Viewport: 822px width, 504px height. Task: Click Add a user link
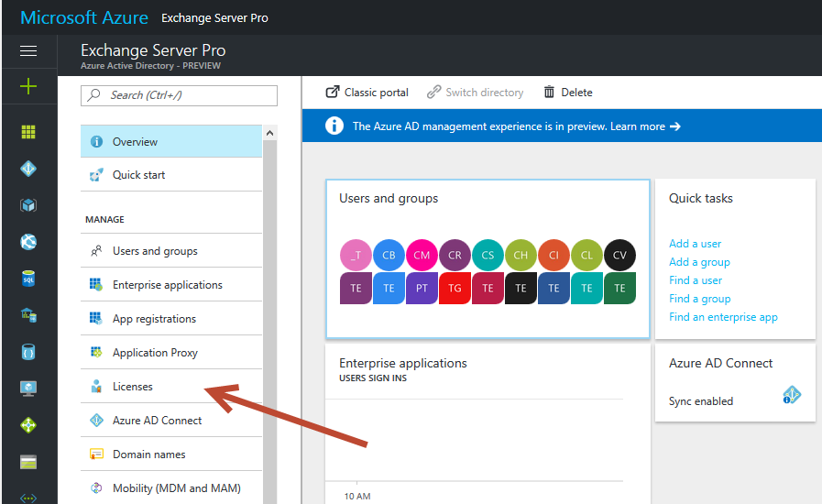(x=696, y=244)
